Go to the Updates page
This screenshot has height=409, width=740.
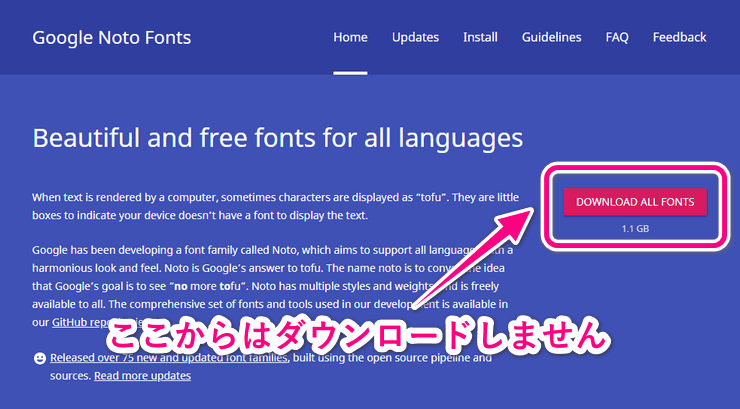pos(415,37)
